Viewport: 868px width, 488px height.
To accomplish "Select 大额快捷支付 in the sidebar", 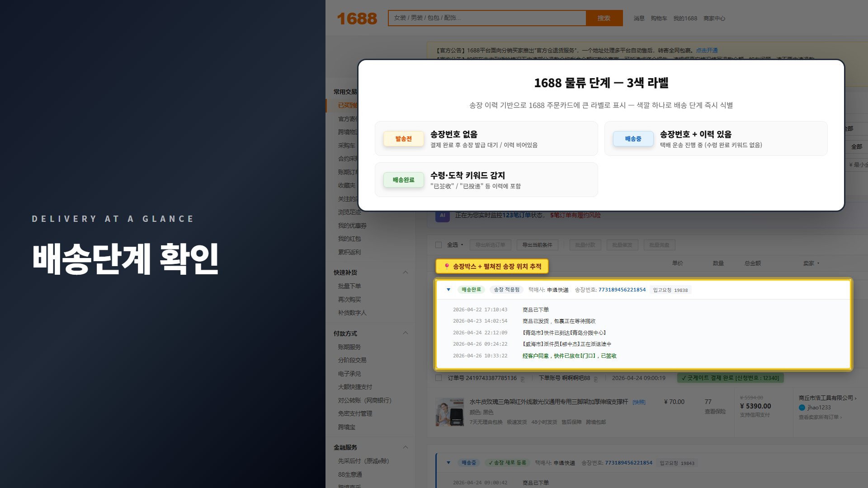I will (x=355, y=387).
